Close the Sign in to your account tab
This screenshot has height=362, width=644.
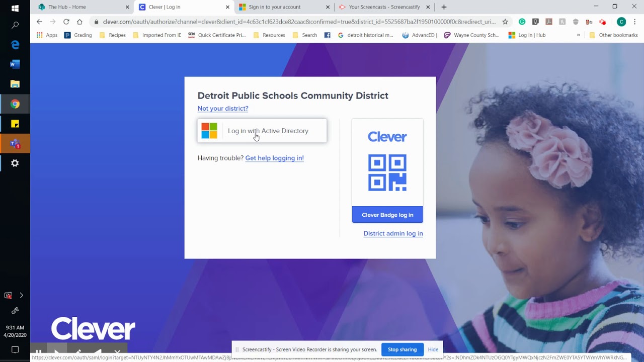coord(328,7)
